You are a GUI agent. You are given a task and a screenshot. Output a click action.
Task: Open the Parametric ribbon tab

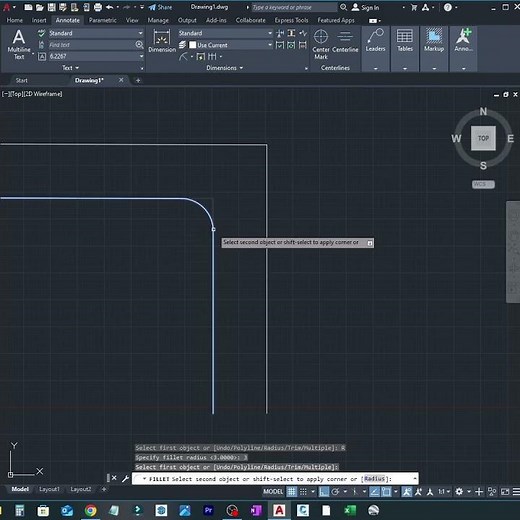tap(102, 20)
